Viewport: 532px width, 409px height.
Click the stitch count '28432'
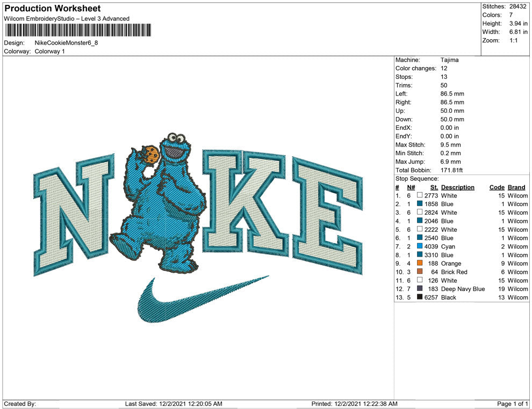(517, 6)
